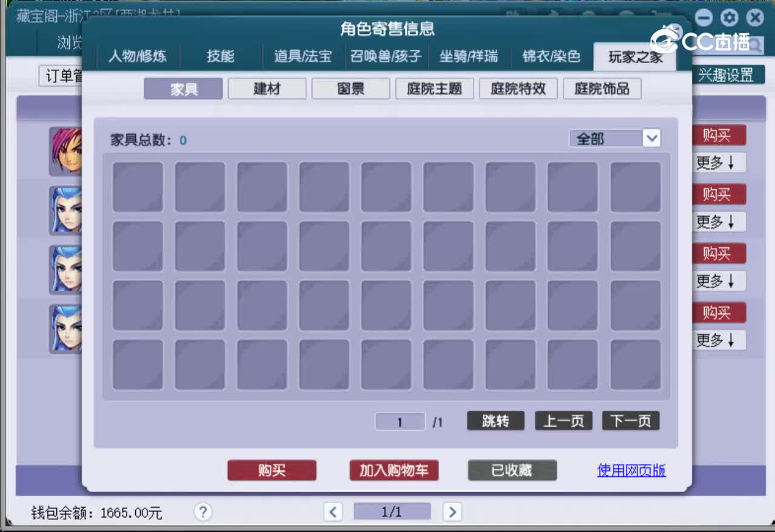Click 加入购物车 to add to cart
Image resolution: width=775 pixels, height=532 pixels.
click(x=394, y=470)
